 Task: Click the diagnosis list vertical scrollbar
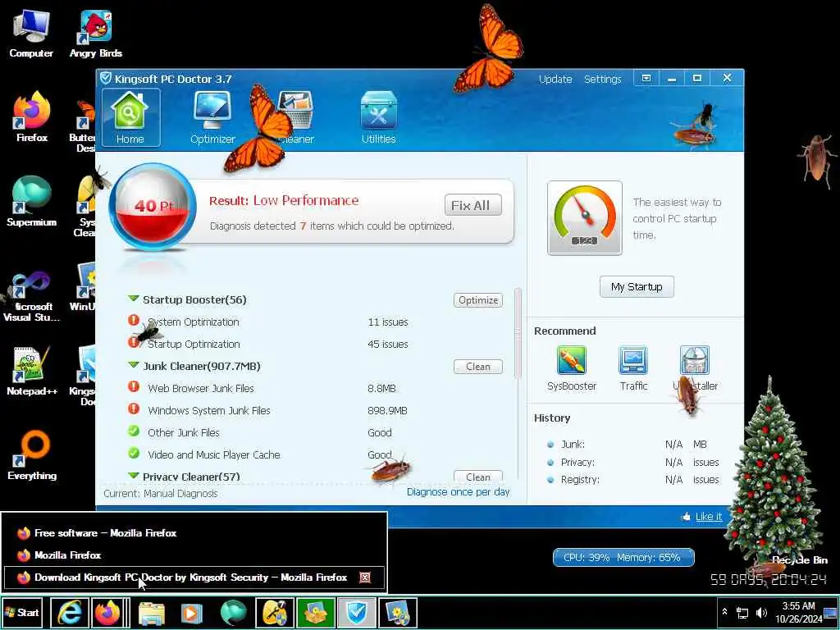(x=518, y=333)
